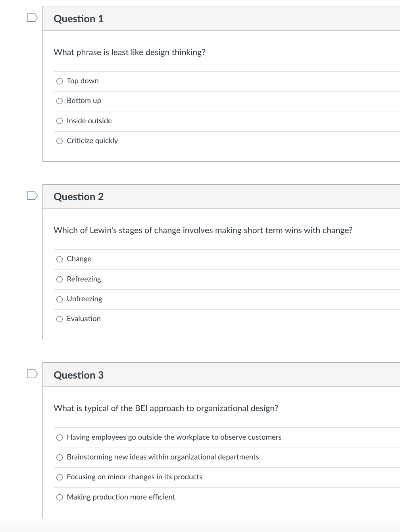The image size is (400, 532).
Task: Click the flag icon beside Question 2
Action: (x=32, y=195)
